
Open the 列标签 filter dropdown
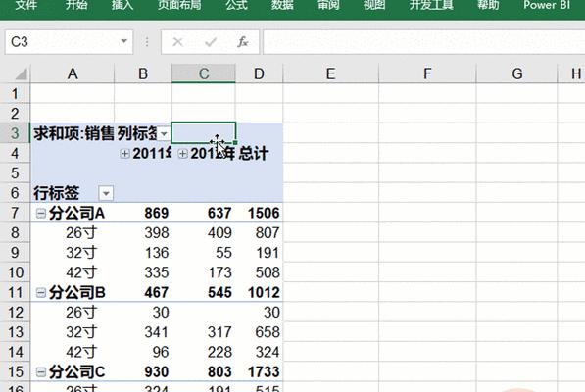tap(164, 133)
